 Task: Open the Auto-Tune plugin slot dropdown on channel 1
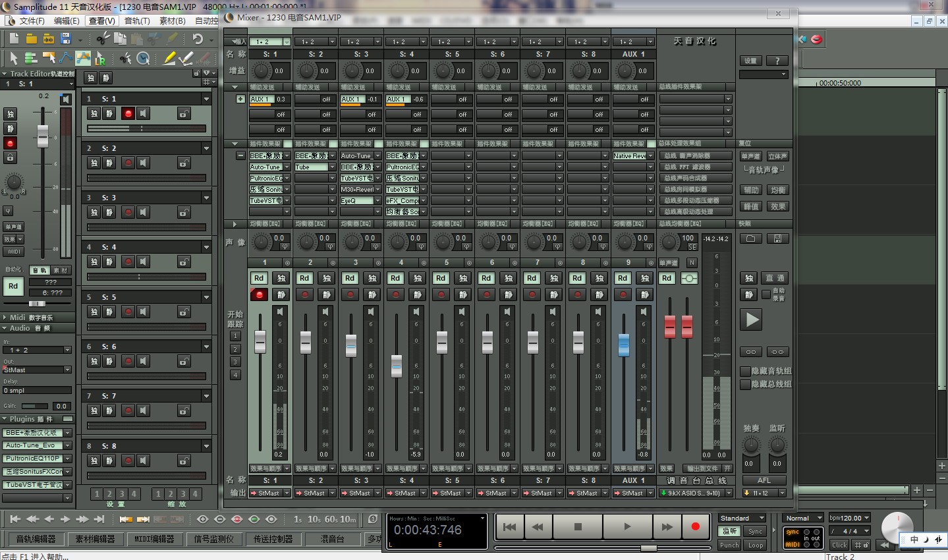(x=287, y=167)
